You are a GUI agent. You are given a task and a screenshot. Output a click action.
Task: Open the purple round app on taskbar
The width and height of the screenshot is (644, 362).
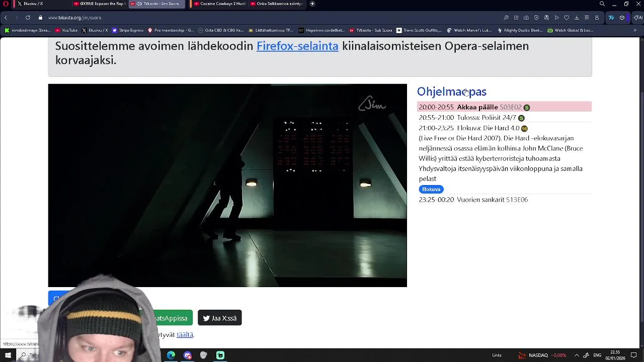pos(188,355)
